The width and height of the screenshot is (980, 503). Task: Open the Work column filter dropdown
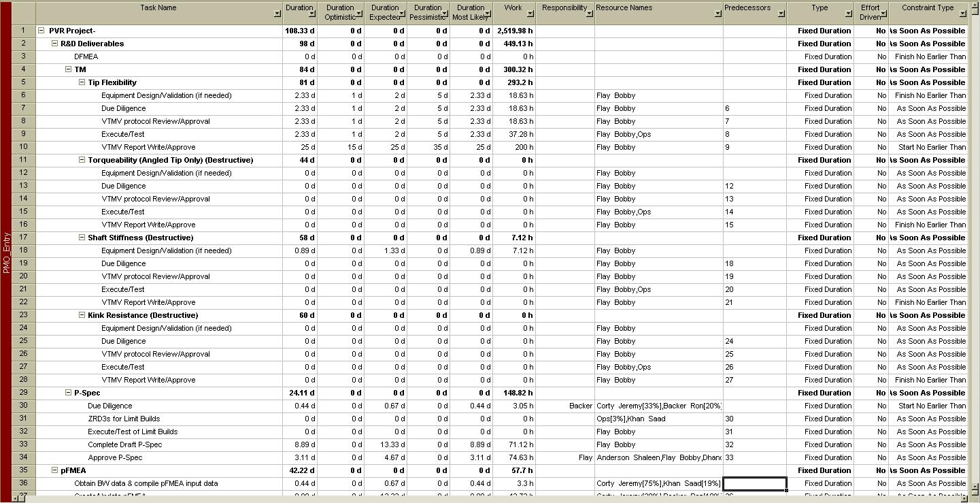[x=530, y=14]
